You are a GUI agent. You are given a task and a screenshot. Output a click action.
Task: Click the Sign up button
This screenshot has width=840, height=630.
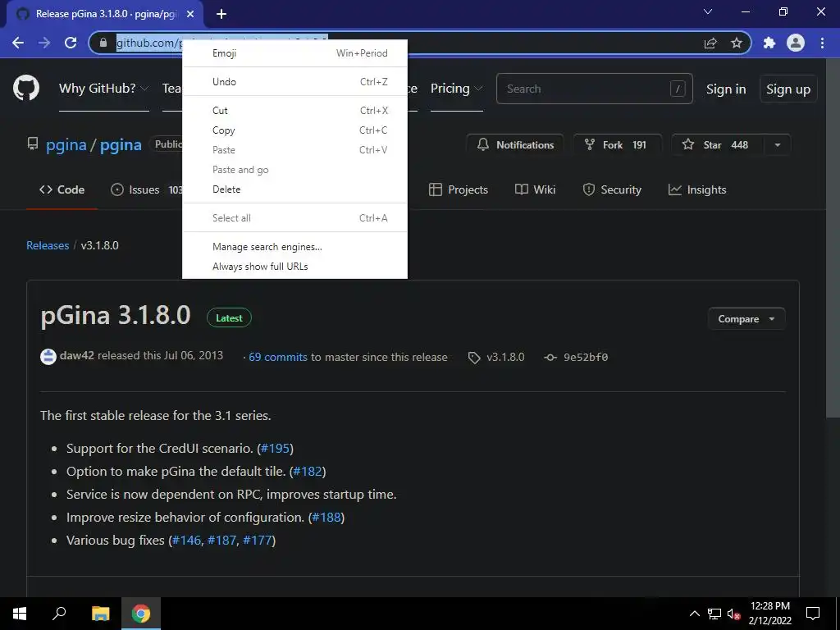pos(788,89)
